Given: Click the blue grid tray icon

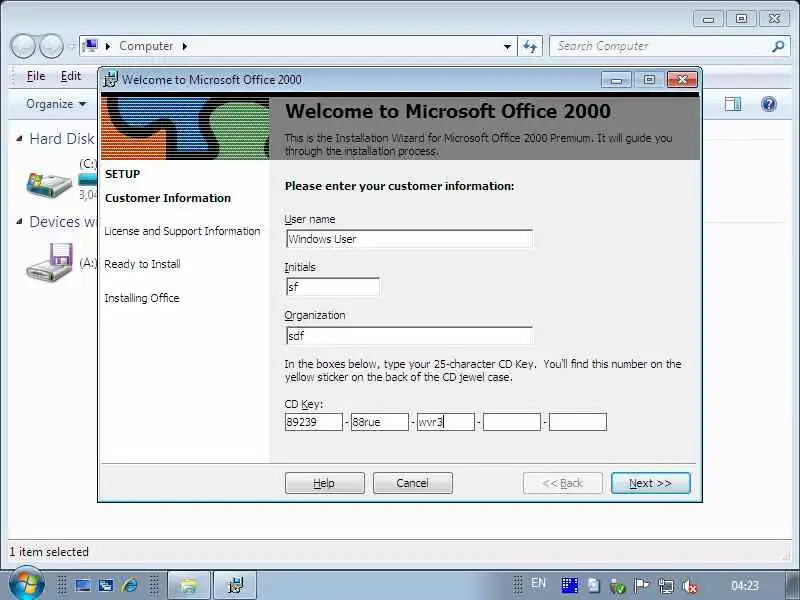Looking at the screenshot, I should tap(570, 586).
